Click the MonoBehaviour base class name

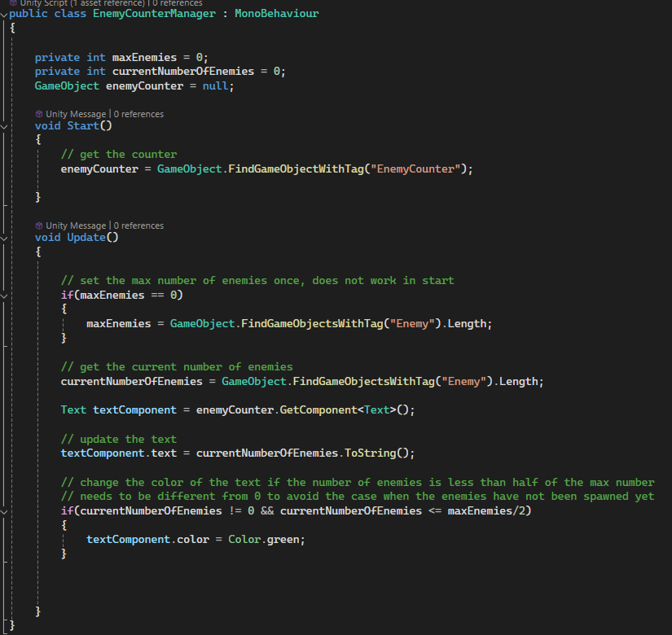tap(277, 14)
